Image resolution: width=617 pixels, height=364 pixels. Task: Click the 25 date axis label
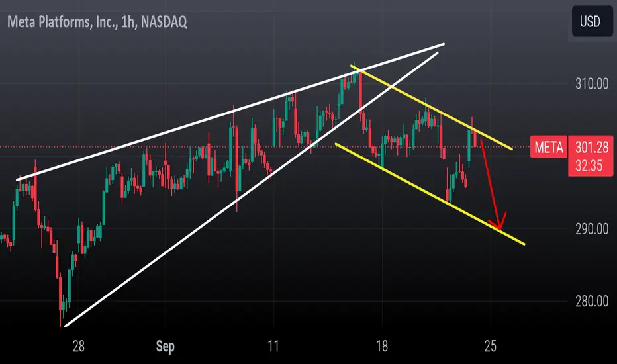click(491, 346)
